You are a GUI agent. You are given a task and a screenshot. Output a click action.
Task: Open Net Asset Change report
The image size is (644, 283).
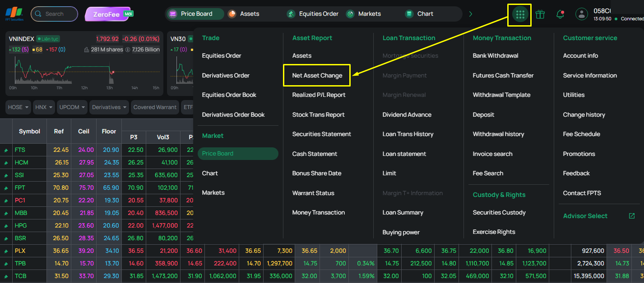(x=317, y=75)
